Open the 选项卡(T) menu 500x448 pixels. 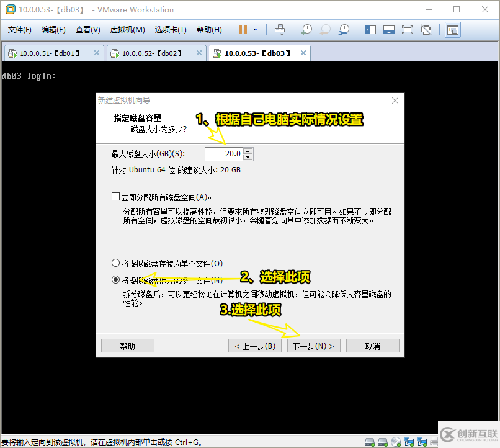click(171, 30)
